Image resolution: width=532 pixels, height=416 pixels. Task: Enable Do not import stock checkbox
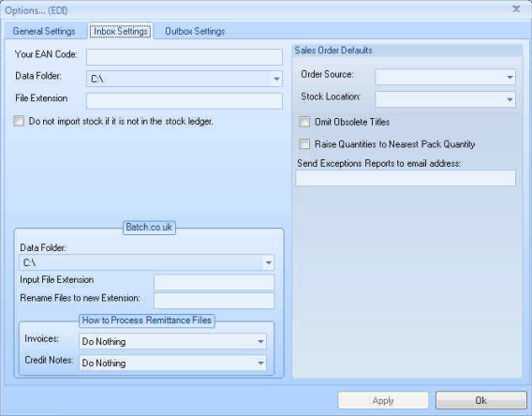[19, 121]
